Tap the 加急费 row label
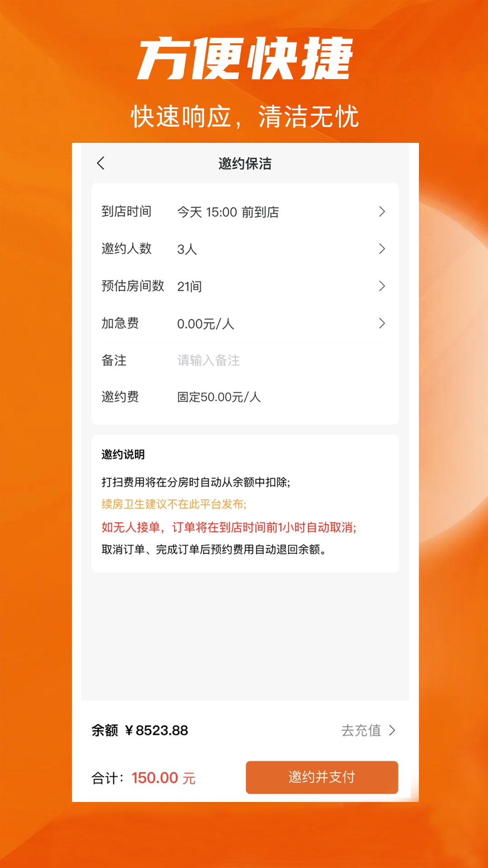The height and width of the screenshot is (868, 488). point(120,323)
